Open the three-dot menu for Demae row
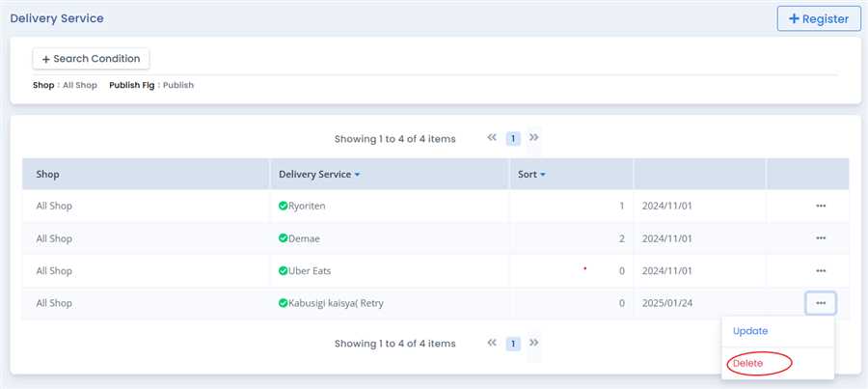This screenshot has height=389, width=868. pos(820,238)
